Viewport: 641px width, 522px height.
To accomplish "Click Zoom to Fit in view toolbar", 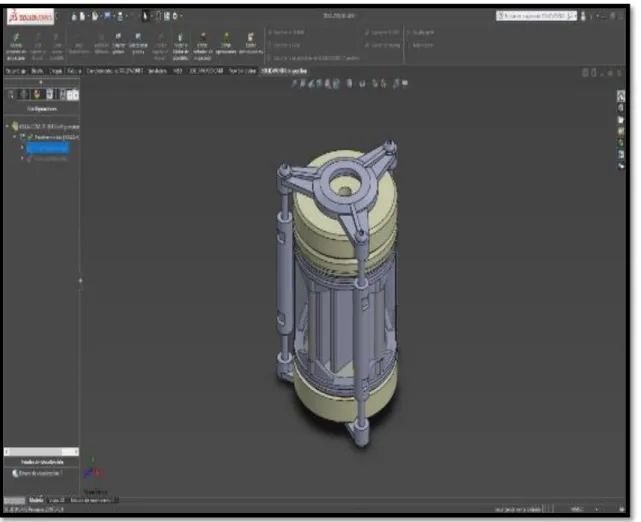I will [294, 84].
